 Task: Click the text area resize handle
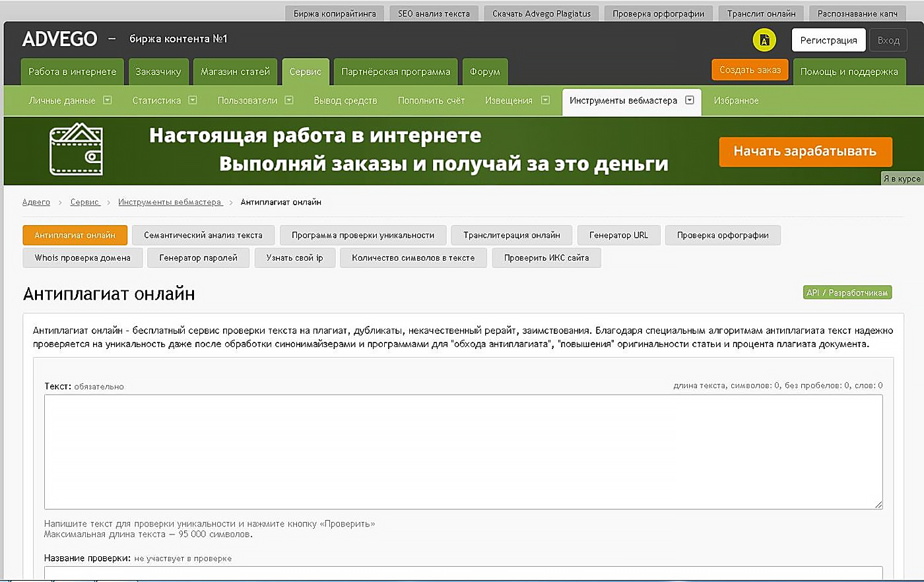pos(878,505)
